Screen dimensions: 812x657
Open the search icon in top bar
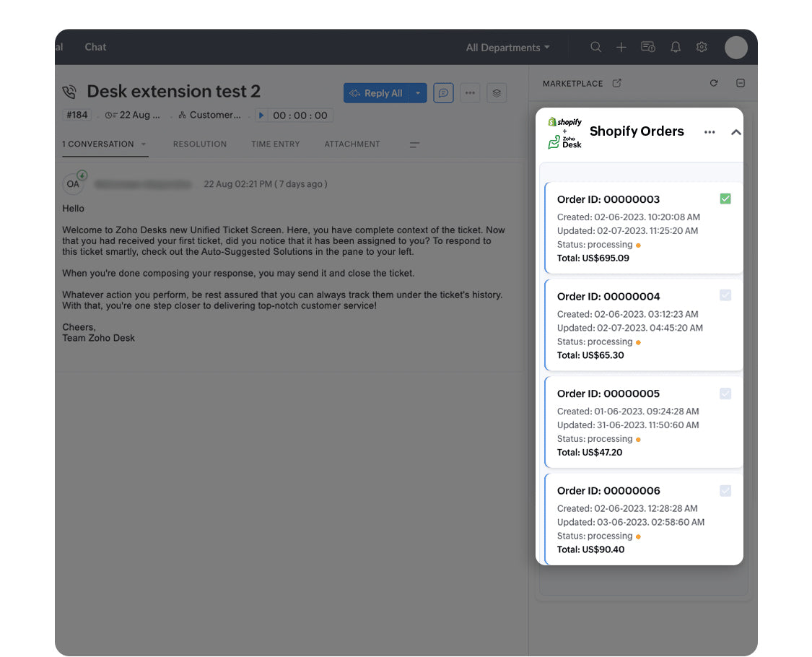point(595,47)
